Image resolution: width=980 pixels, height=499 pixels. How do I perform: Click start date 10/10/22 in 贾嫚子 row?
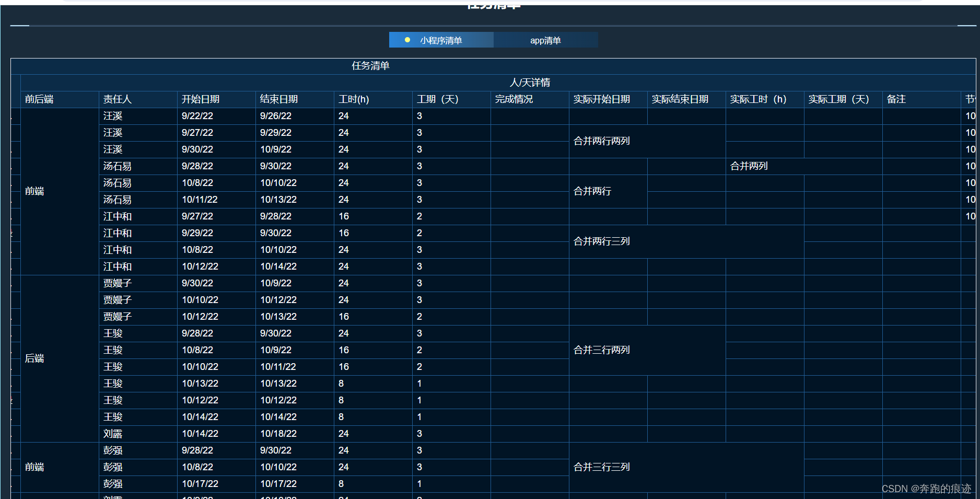(x=200, y=300)
